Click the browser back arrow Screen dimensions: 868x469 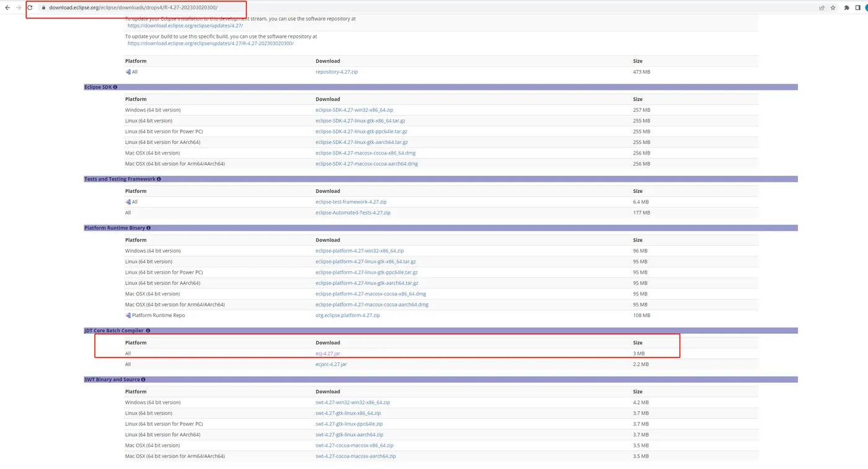pyautogui.click(x=7, y=7)
